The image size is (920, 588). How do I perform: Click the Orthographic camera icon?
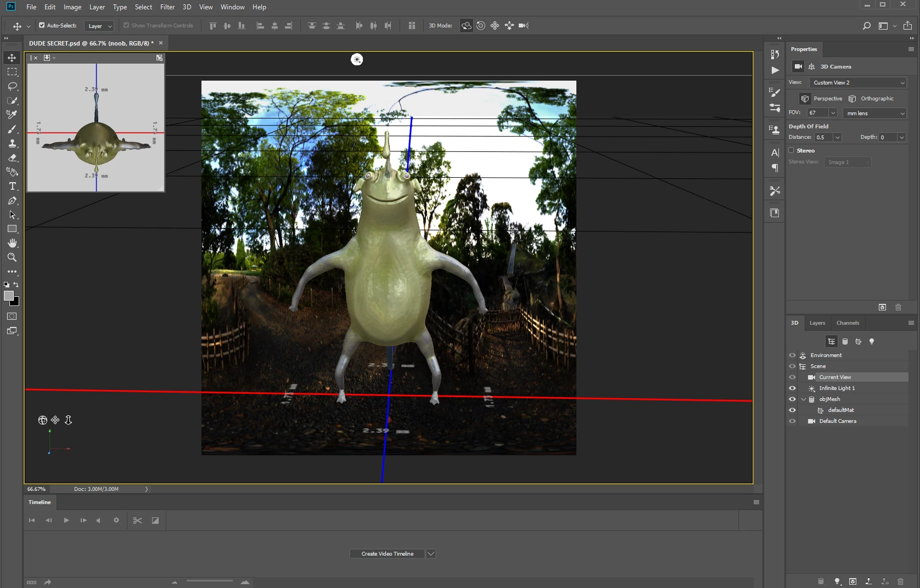pyautogui.click(x=852, y=99)
